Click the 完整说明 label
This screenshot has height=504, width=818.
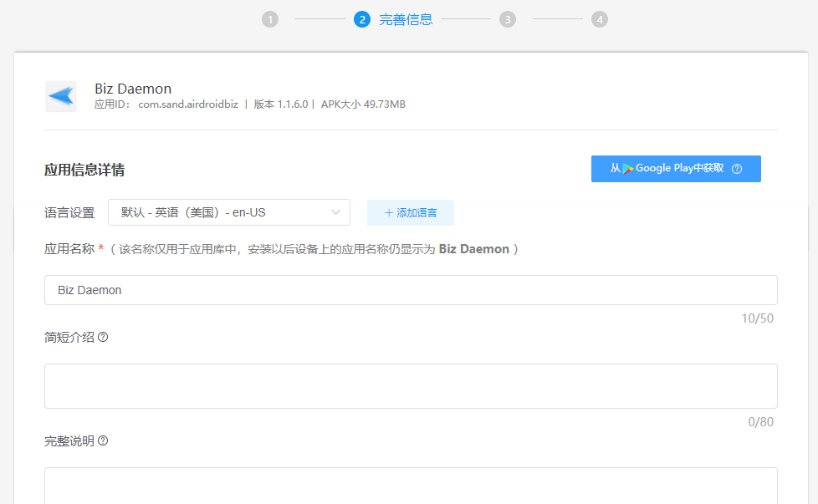69,441
